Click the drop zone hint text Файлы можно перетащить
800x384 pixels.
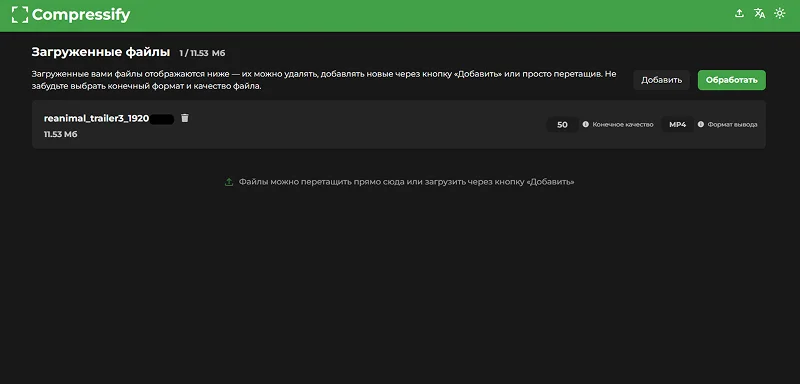[x=407, y=182]
